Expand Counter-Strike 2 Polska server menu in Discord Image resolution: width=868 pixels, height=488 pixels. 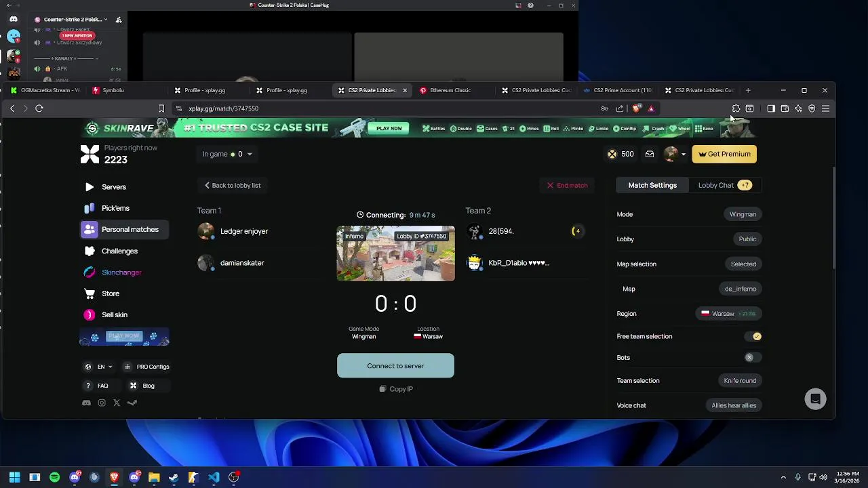pyautogui.click(x=76, y=20)
